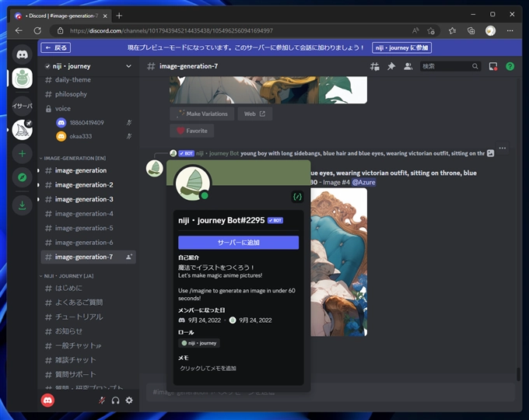Viewport: 529px width, 420px height.
Task: Click browser back arrow
Action: coord(19,30)
